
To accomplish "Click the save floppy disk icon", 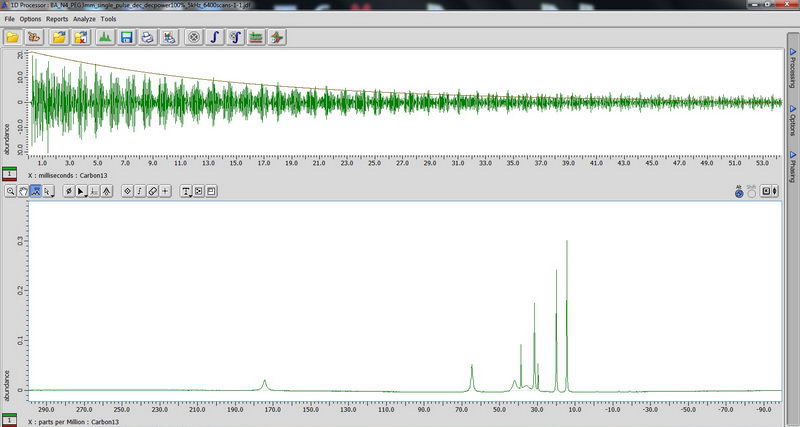I will pyautogui.click(x=127, y=37).
